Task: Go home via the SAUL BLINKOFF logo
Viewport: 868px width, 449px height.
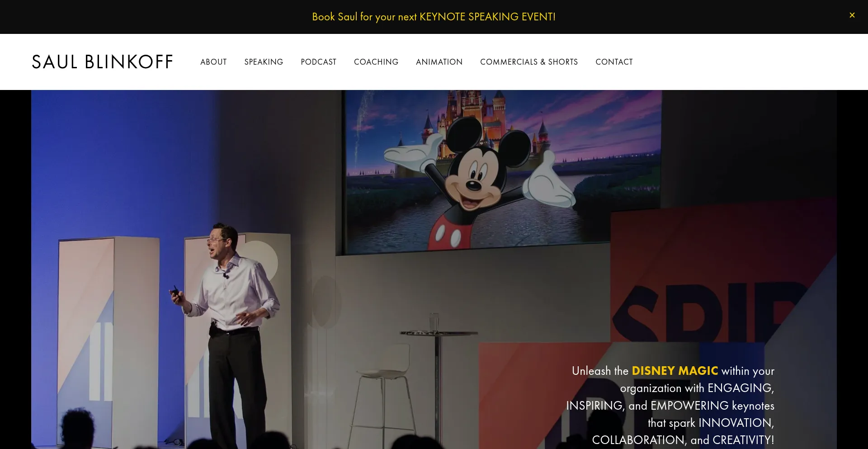Action: click(102, 62)
